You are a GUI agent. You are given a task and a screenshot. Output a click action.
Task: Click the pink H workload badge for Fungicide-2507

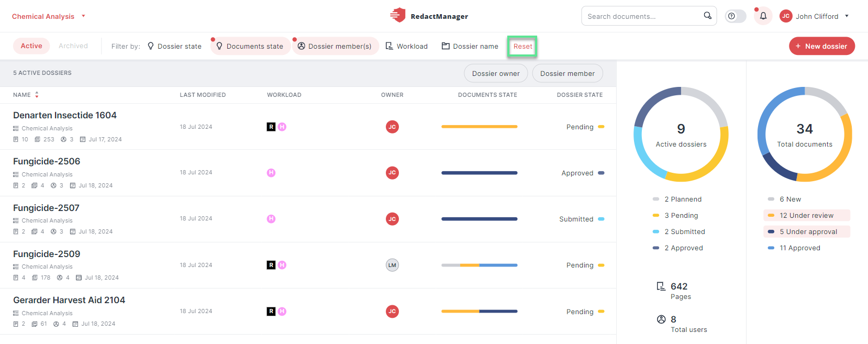click(271, 219)
